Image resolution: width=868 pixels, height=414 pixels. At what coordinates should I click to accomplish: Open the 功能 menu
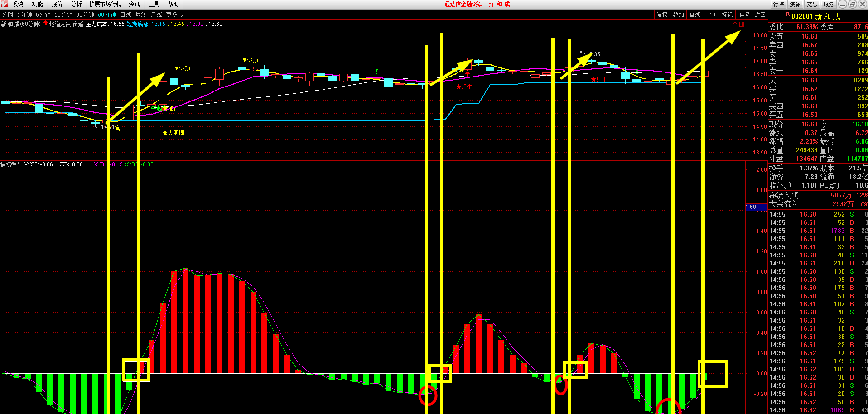tap(38, 4)
